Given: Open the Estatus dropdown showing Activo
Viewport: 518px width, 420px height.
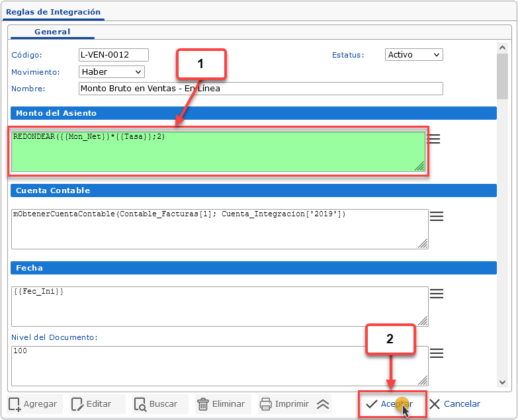Looking at the screenshot, I should pyautogui.click(x=413, y=55).
